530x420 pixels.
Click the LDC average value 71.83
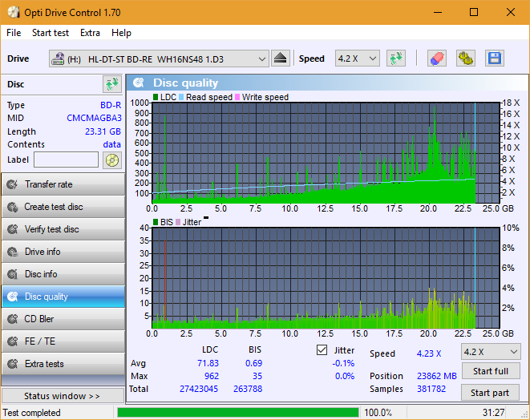click(x=208, y=363)
